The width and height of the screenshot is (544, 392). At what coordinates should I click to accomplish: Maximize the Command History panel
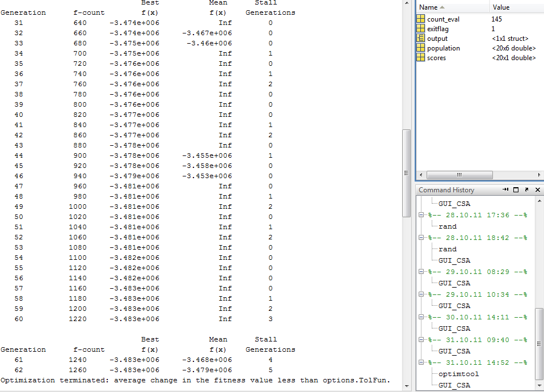[516, 190]
